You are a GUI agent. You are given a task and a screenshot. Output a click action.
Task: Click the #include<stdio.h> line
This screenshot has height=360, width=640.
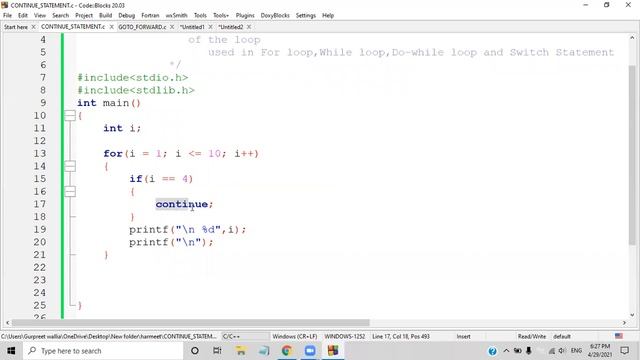click(x=133, y=78)
